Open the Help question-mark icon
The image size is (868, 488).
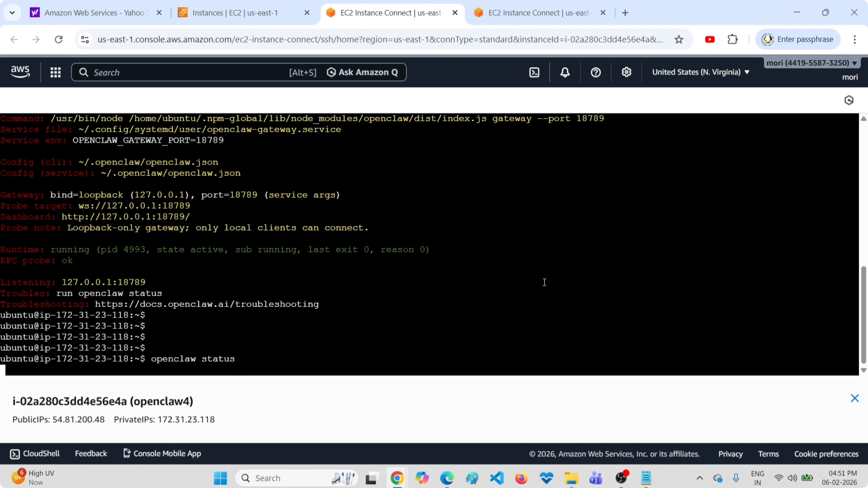coord(595,72)
